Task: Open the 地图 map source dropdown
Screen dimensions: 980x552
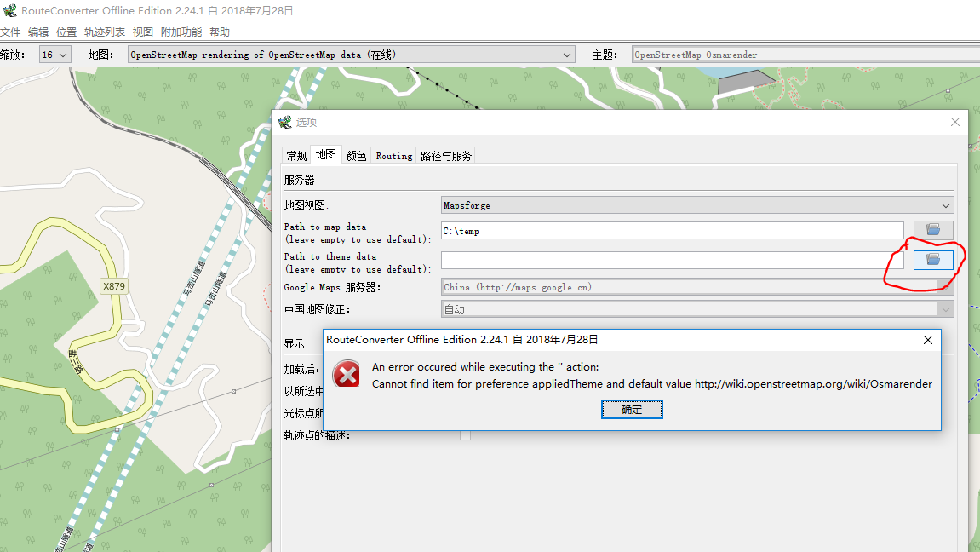Action: 351,55
